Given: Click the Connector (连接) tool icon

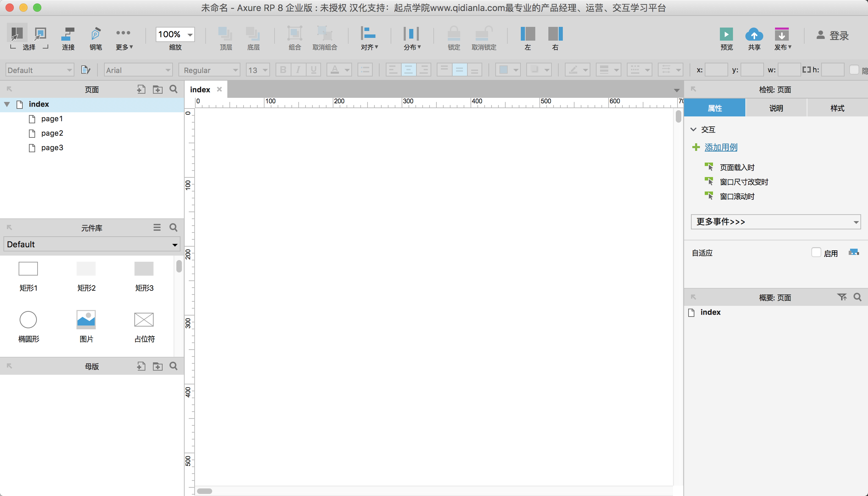Looking at the screenshot, I should (x=68, y=34).
